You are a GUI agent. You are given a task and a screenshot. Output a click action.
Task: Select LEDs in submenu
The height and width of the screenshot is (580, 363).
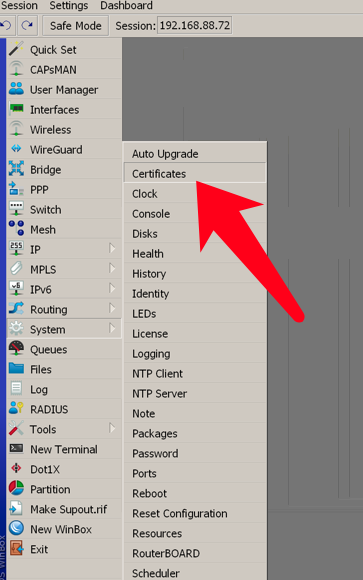click(195, 313)
